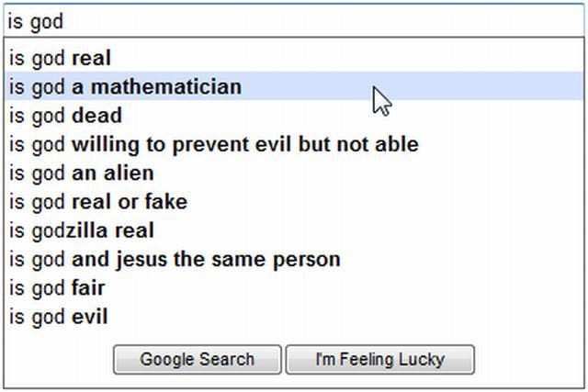The height and width of the screenshot is (392, 588).
Task: Select the "is god evil" suggestion
Action: coord(59,317)
